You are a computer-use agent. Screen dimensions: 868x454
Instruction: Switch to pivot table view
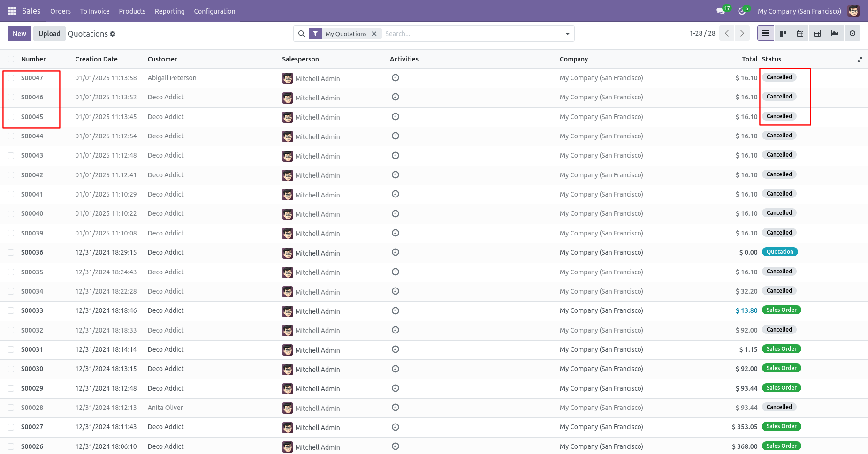tap(817, 33)
